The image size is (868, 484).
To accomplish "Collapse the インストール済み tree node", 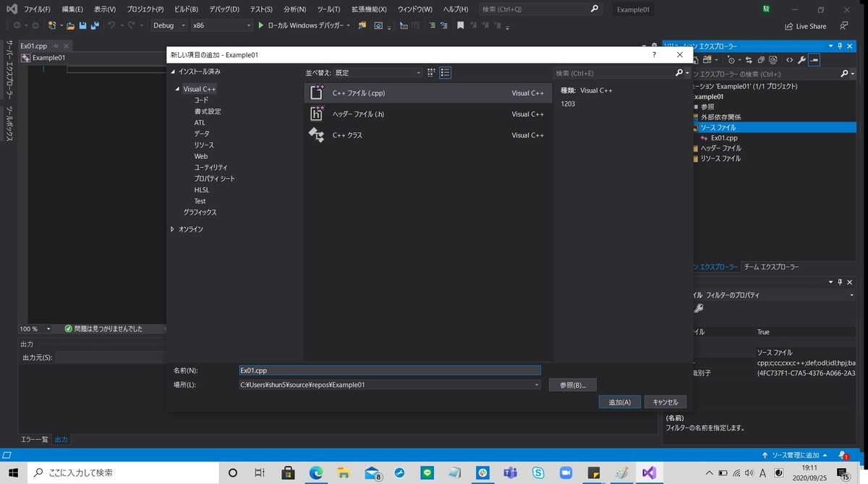I will pyautogui.click(x=173, y=72).
